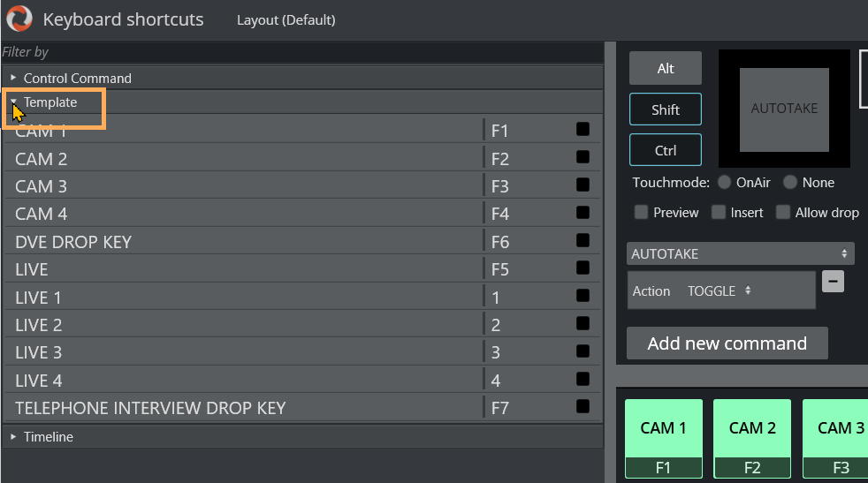Viewport: 868px width, 483px height.
Task: Click the Add new command button
Action: coord(727,343)
